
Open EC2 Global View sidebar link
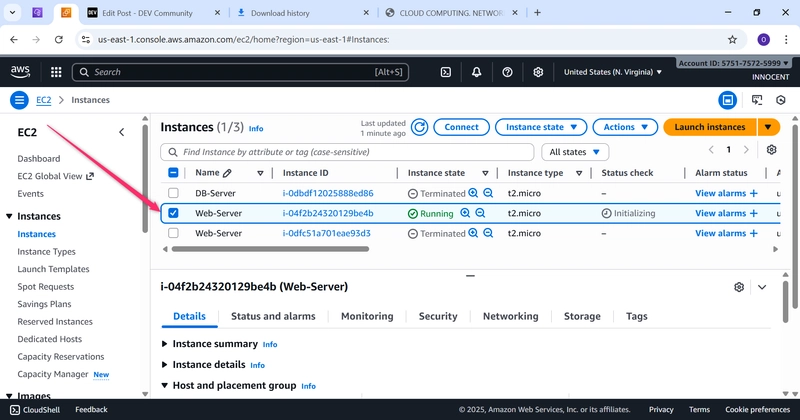(55, 176)
